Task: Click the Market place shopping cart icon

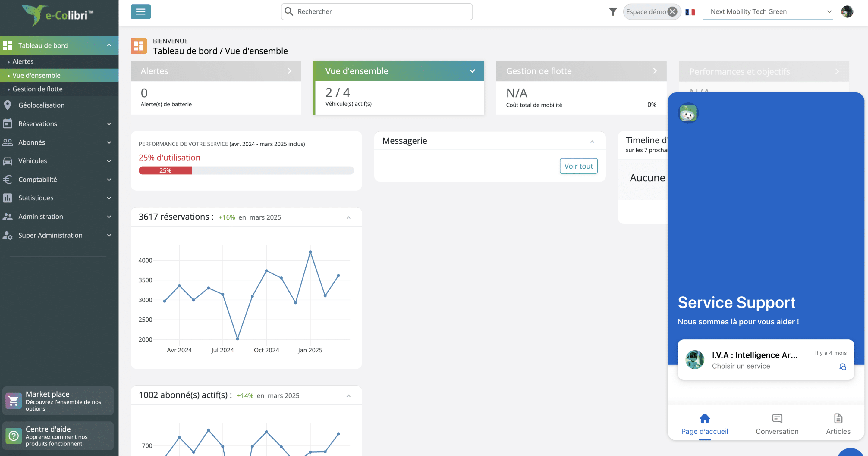Action: coord(14,401)
